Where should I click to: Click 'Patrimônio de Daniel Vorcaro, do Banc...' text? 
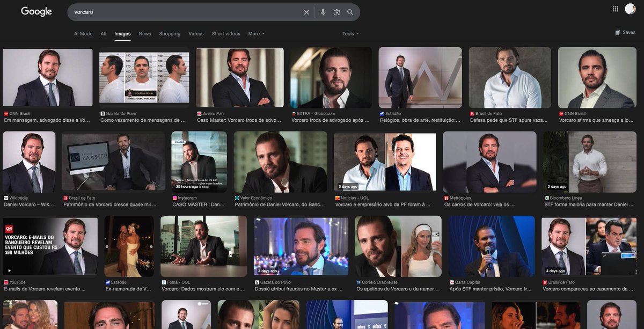click(x=280, y=204)
